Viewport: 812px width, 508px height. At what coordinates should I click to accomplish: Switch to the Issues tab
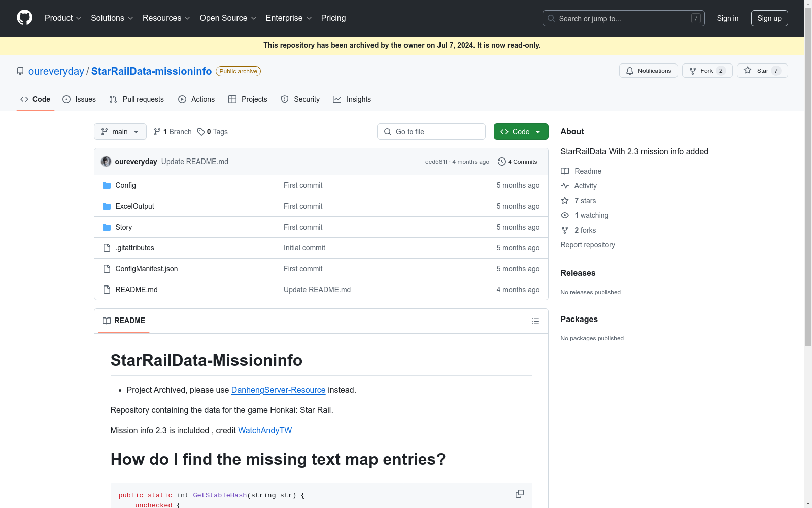pos(79,99)
